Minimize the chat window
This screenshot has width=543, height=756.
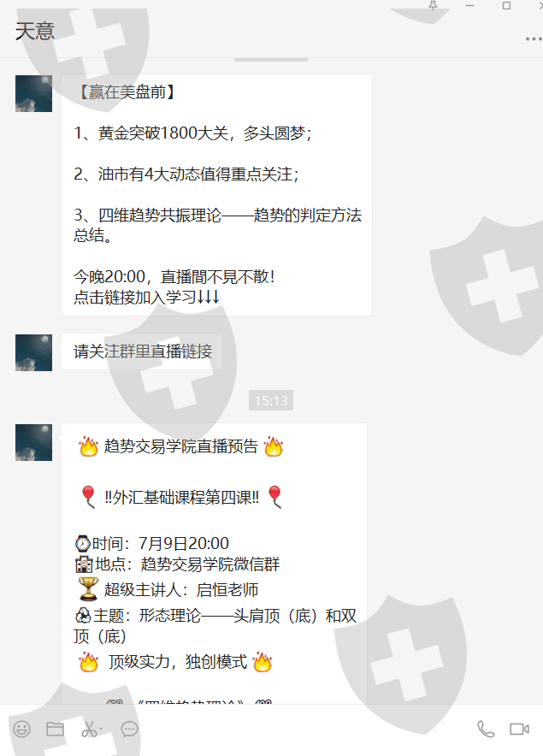pyautogui.click(x=469, y=5)
